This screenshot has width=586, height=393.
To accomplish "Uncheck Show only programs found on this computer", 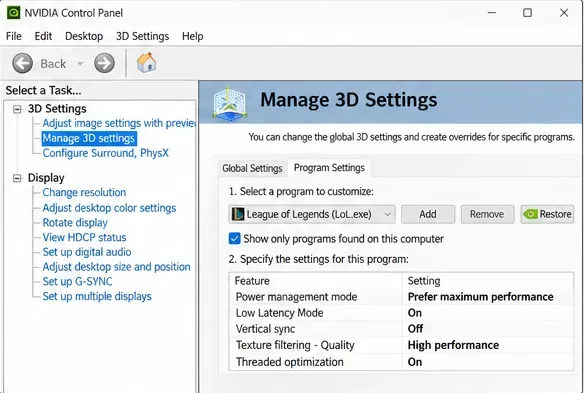I will pos(234,238).
